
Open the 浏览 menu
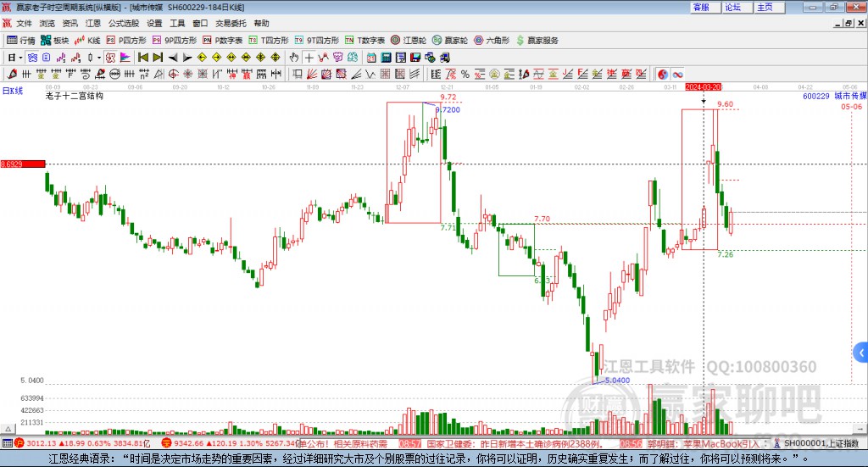tap(47, 23)
